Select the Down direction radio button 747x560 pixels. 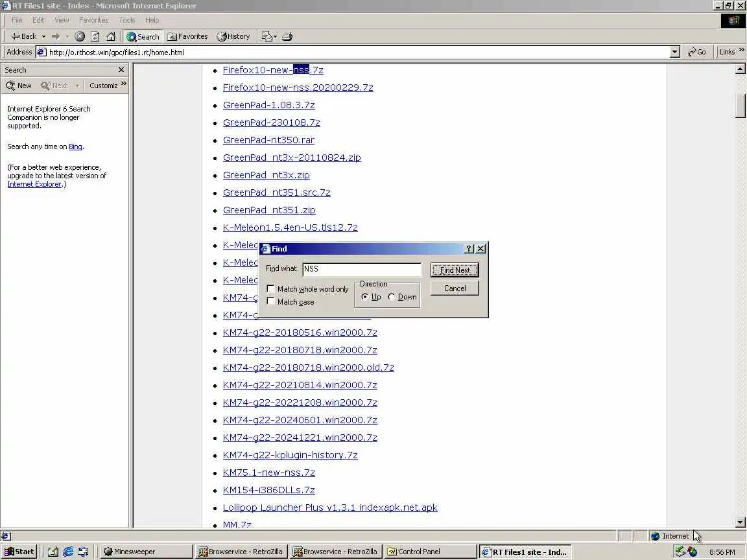click(x=392, y=297)
